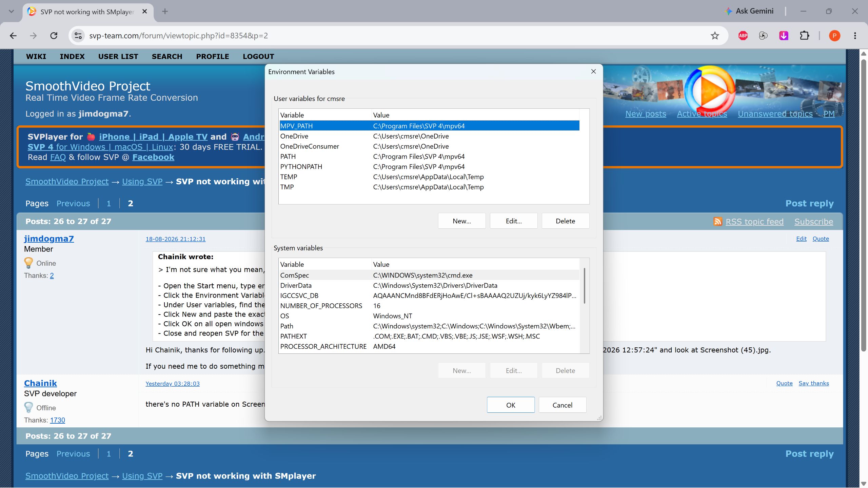Screen dimensions: 868x488
Task: Open a new browser tab
Action: coord(165,12)
